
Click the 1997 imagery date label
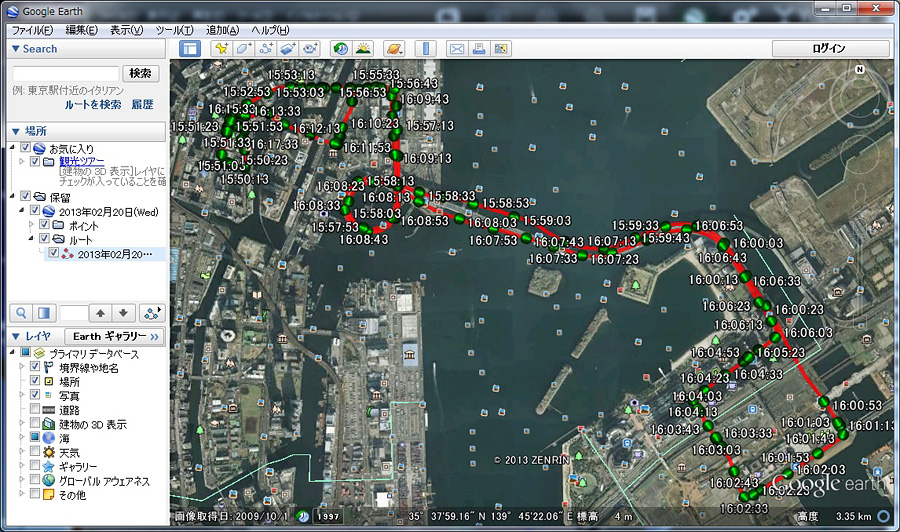[328, 516]
